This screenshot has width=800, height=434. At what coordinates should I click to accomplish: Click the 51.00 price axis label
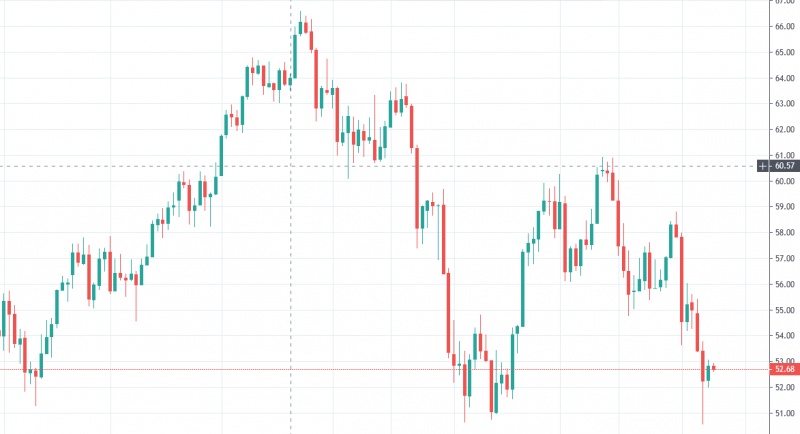click(783, 413)
